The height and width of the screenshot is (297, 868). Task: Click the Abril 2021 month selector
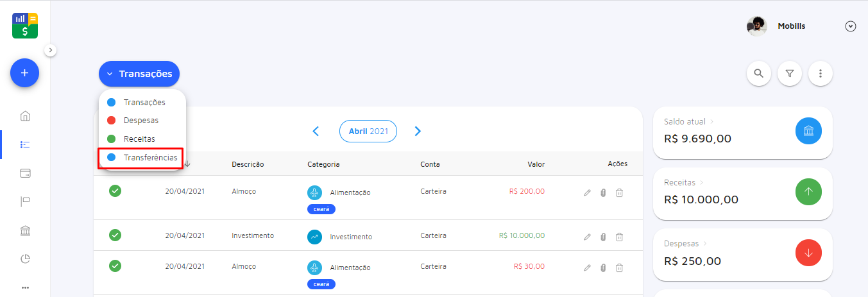(x=368, y=131)
